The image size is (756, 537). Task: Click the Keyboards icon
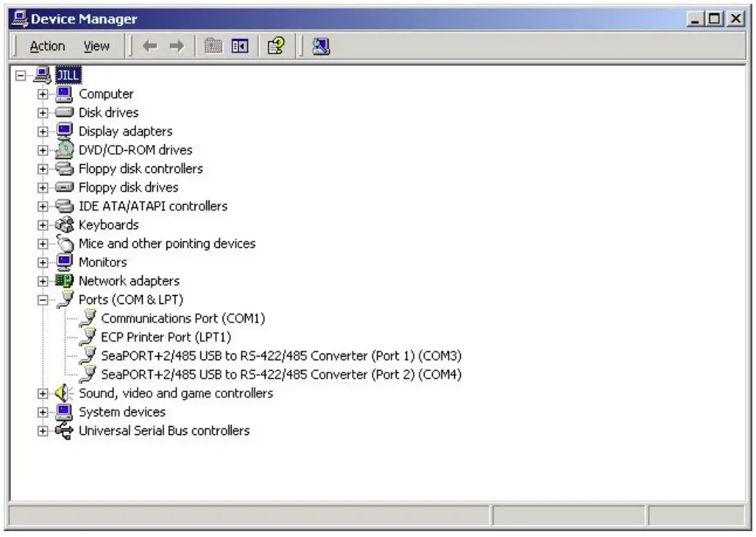click(64, 225)
